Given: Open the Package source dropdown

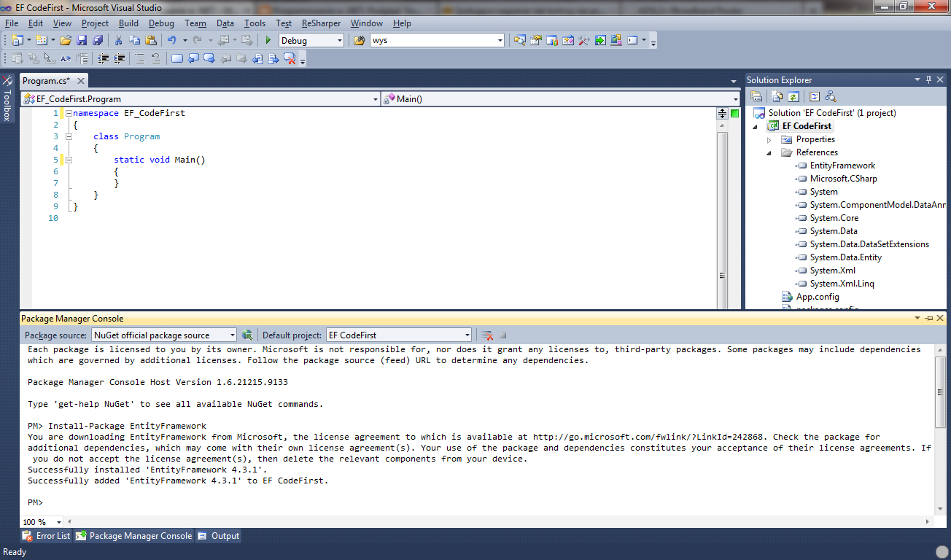Looking at the screenshot, I should [x=233, y=335].
